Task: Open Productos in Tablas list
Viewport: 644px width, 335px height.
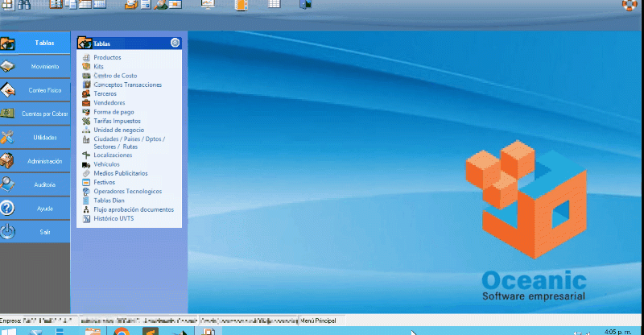Action: point(107,58)
